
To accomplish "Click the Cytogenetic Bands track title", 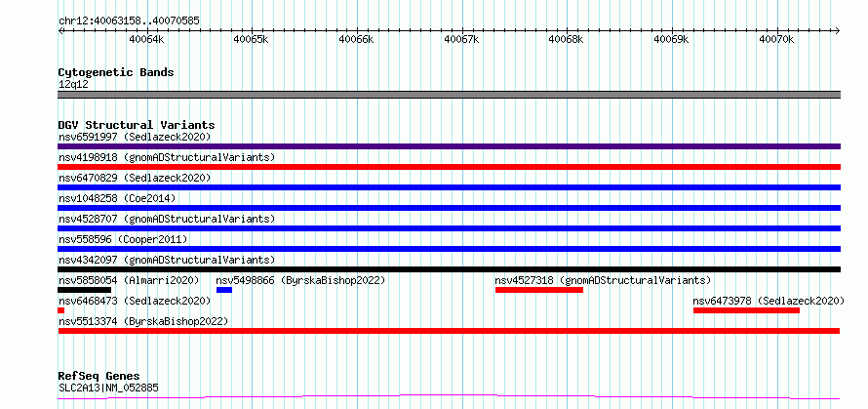I will [116, 72].
